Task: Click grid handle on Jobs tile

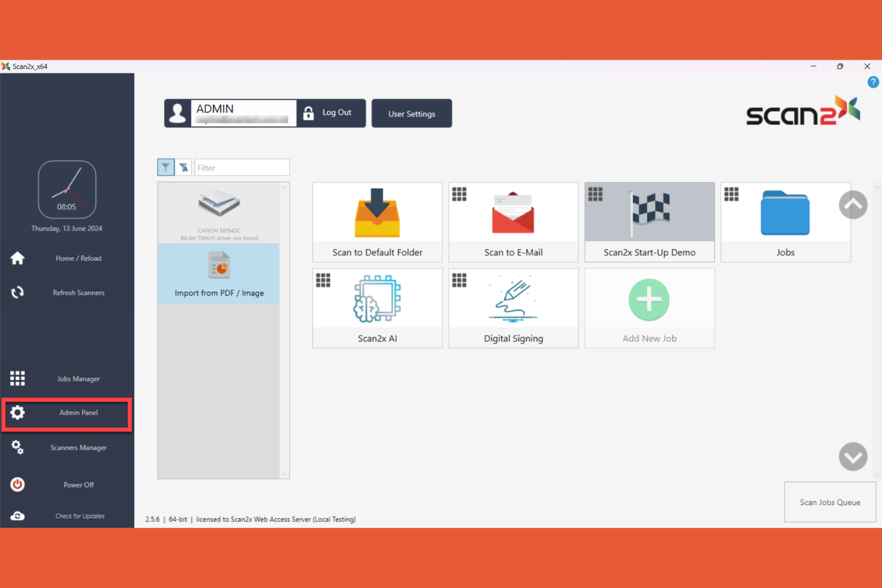Action: click(731, 194)
